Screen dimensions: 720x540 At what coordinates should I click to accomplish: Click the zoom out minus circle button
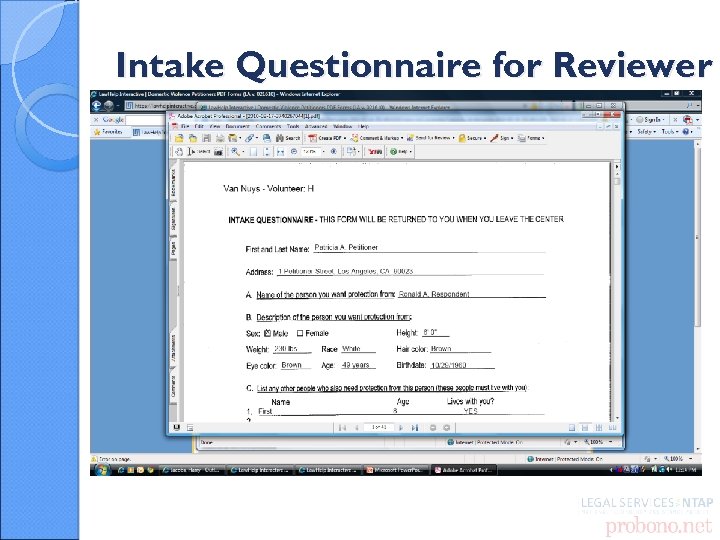pos(294,152)
